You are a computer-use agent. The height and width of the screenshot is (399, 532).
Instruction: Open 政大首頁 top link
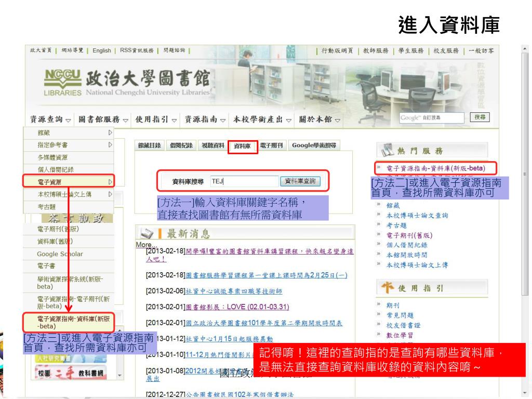tap(41, 50)
